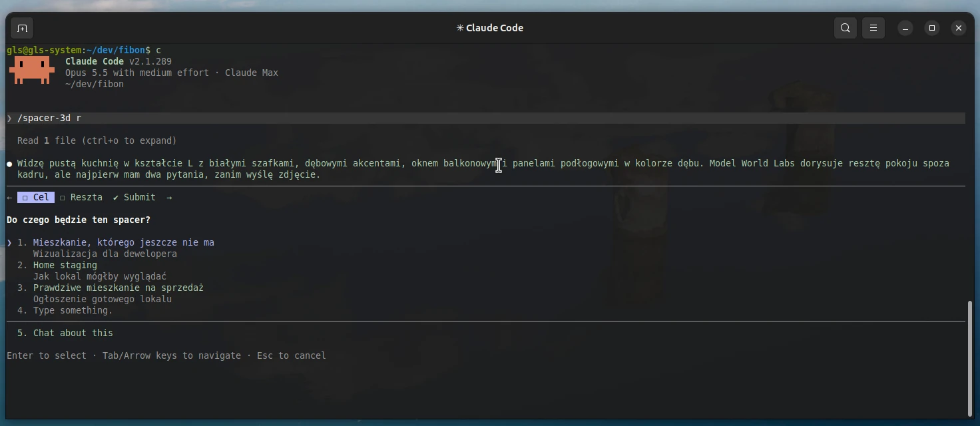
Task: Click the Claude Code pixel mascot logo
Action: pos(32,71)
